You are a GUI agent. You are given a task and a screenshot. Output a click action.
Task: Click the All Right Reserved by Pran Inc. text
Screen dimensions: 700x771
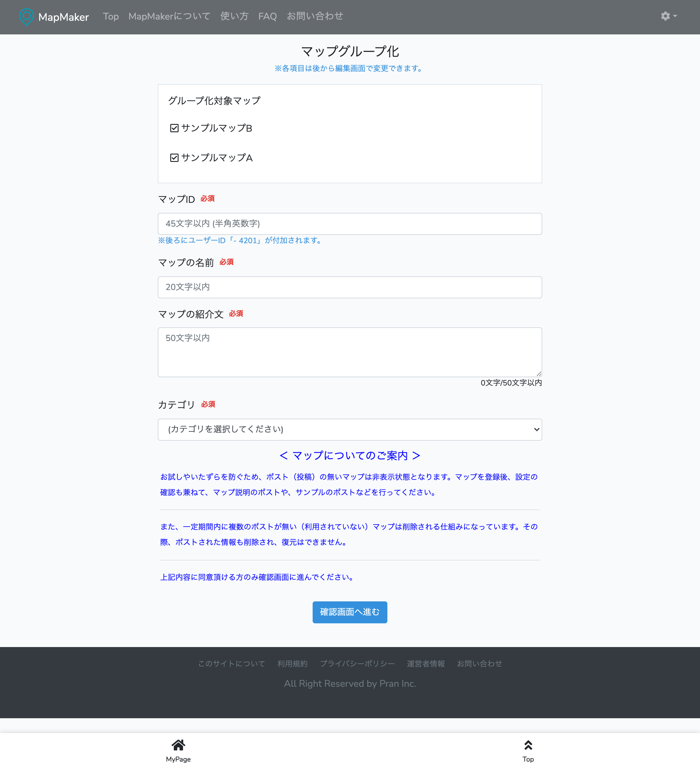(350, 684)
